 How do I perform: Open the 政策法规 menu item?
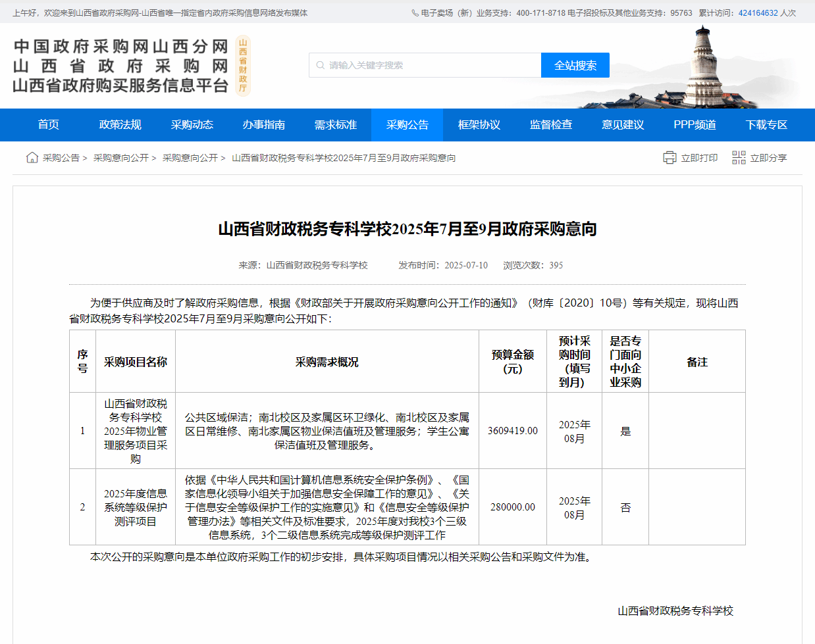pyautogui.click(x=120, y=125)
